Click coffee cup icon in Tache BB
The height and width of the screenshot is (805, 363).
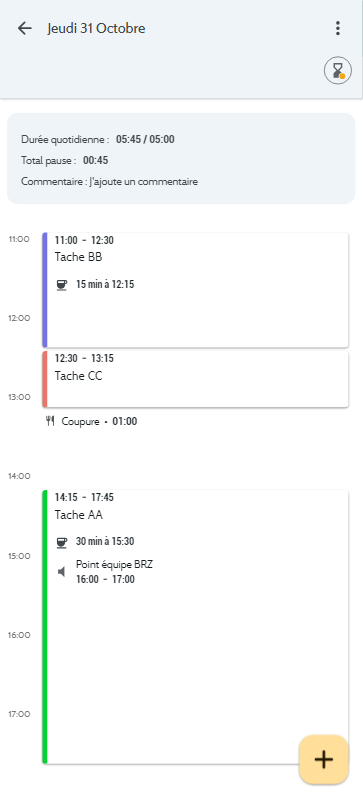point(62,284)
